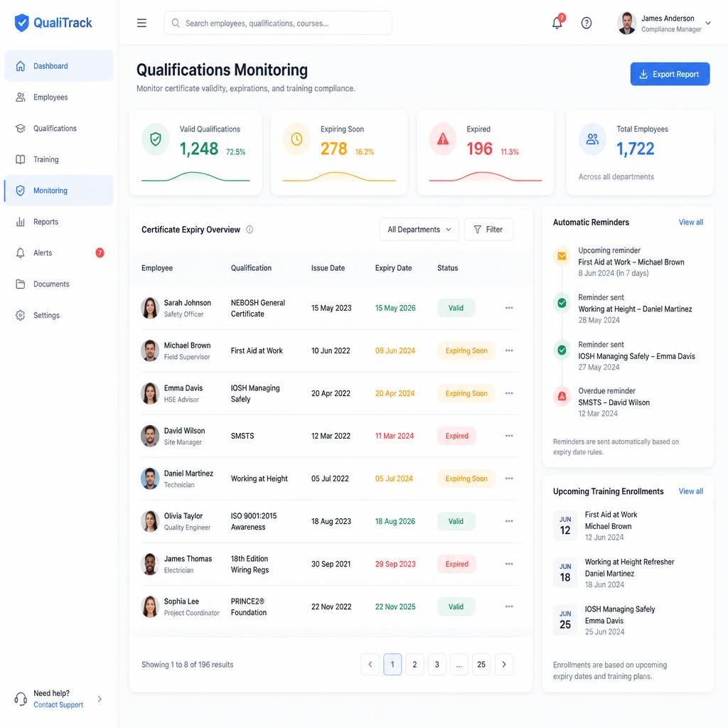This screenshot has height=728, width=728.
Task: Open Settings in sidebar
Action: click(59, 315)
